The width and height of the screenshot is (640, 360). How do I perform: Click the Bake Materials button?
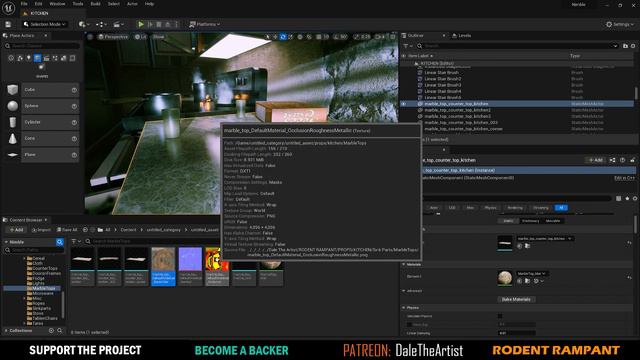516,300
